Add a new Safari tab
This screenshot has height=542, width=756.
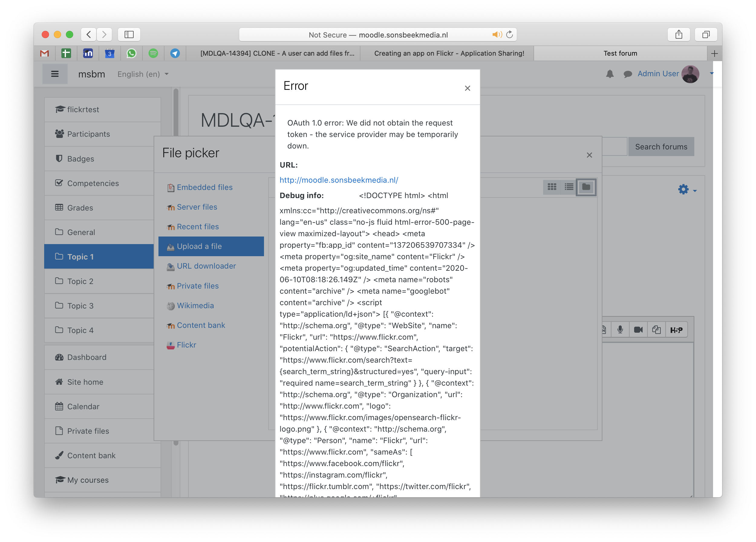coord(714,53)
